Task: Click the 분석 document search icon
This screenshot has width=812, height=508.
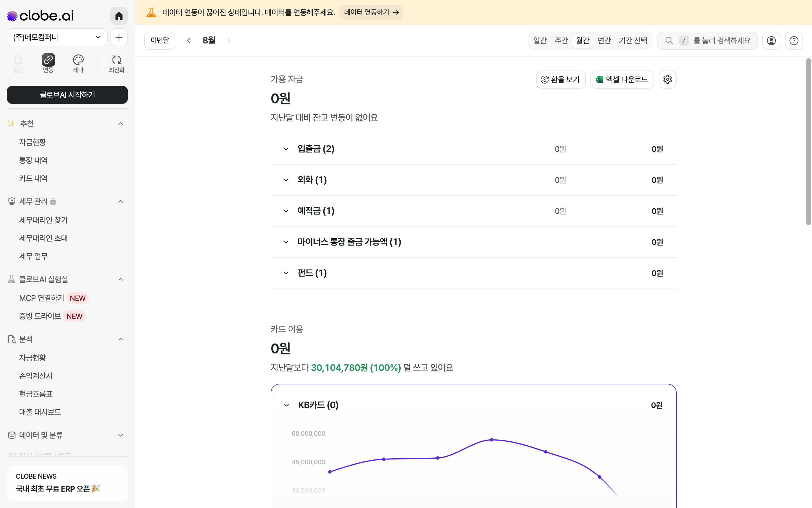Action: [x=12, y=339]
